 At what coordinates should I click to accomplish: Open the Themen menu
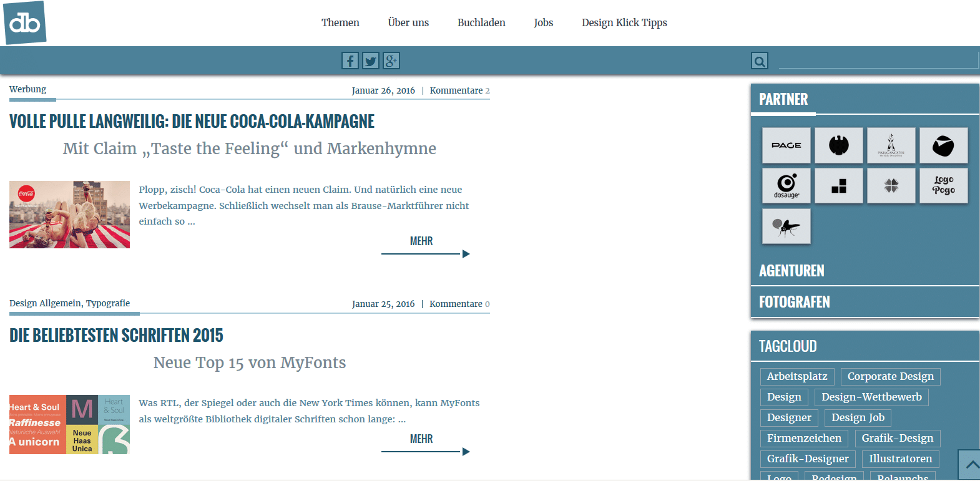click(x=340, y=22)
